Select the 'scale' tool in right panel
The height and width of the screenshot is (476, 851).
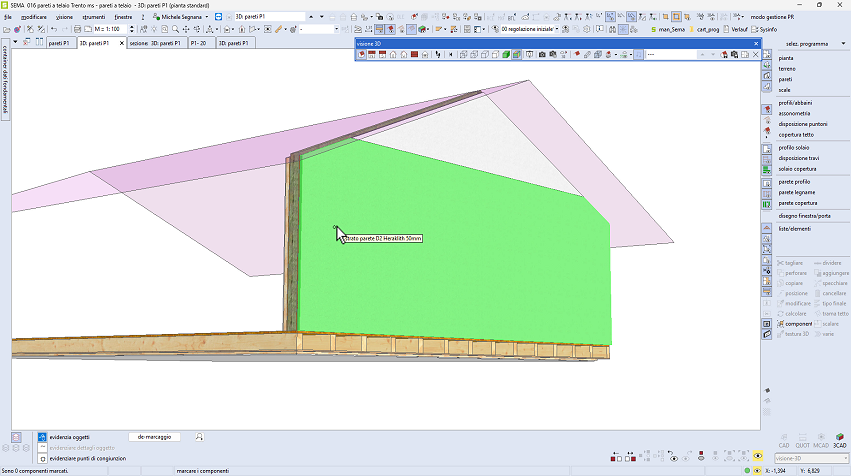pos(785,89)
